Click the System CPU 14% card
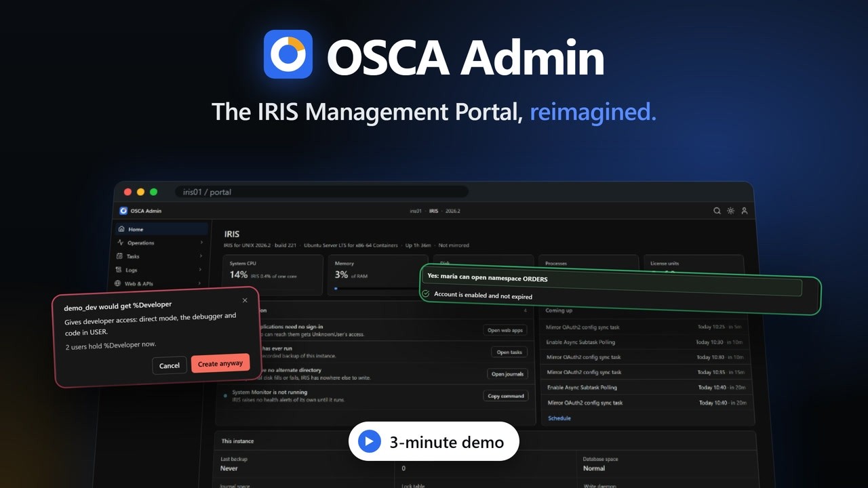The height and width of the screenshot is (488, 868). 273,274
